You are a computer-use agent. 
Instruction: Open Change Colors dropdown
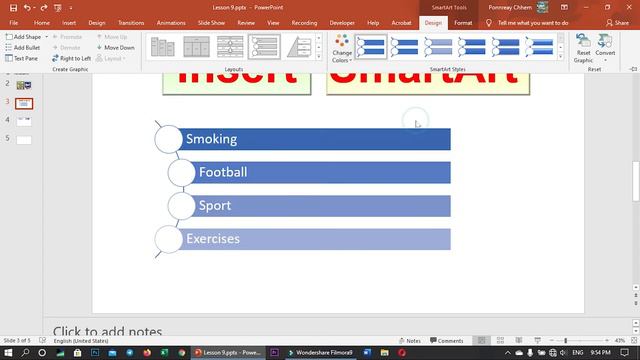point(342,49)
